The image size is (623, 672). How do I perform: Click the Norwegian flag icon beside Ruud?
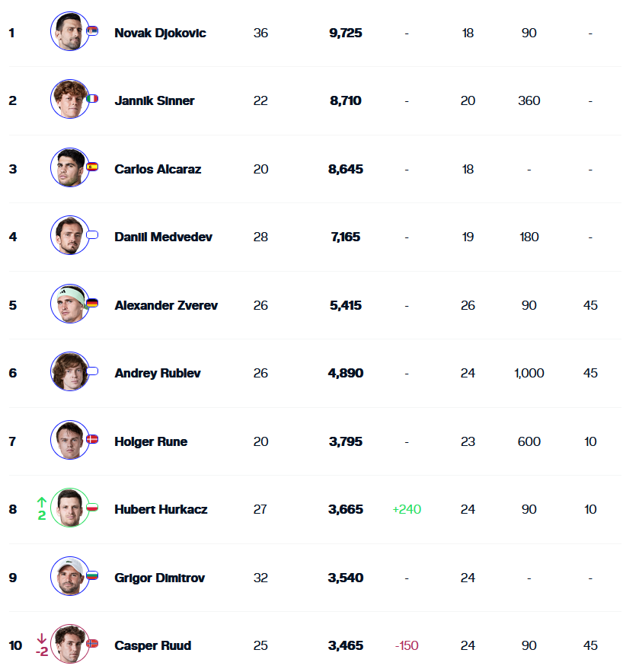[93, 643]
